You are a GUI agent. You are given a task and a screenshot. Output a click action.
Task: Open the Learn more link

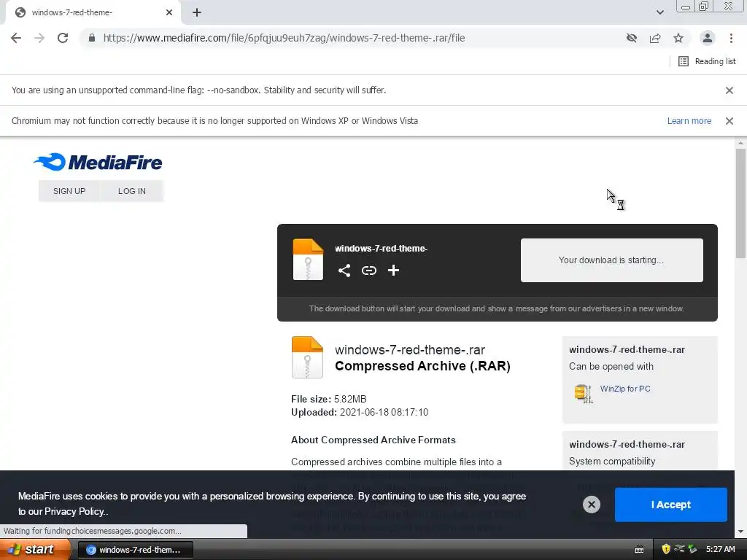pos(689,121)
